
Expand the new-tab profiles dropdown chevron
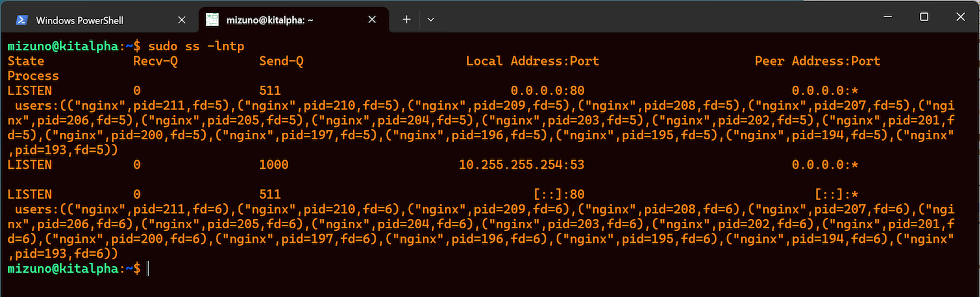point(431,20)
